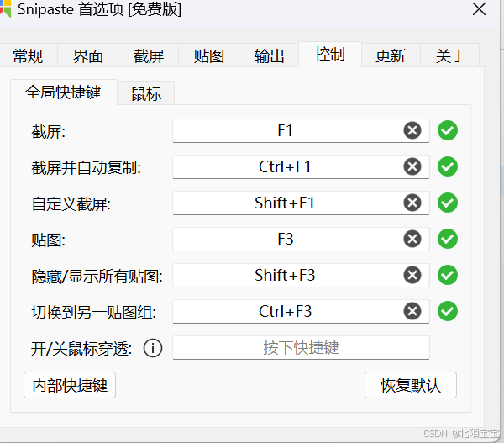
Task: Click the 切换到另一贴图组 label
Action: coord(93,313)
